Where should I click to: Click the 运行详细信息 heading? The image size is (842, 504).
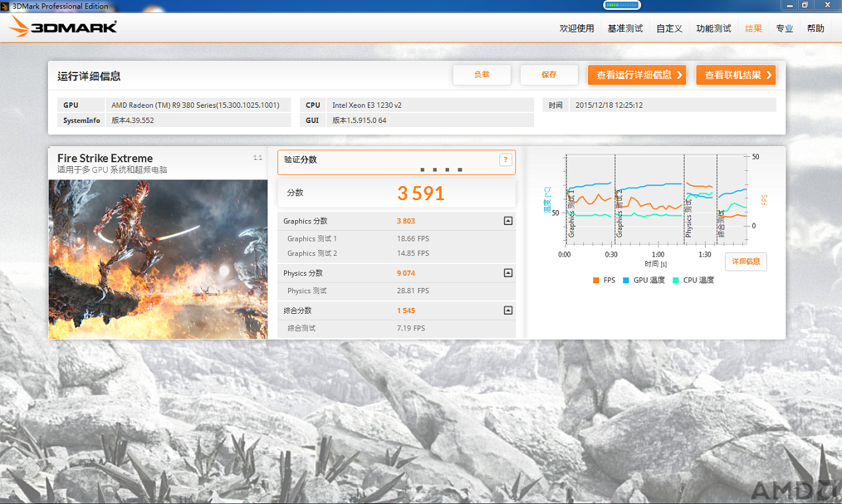click(x=89, y=76)
